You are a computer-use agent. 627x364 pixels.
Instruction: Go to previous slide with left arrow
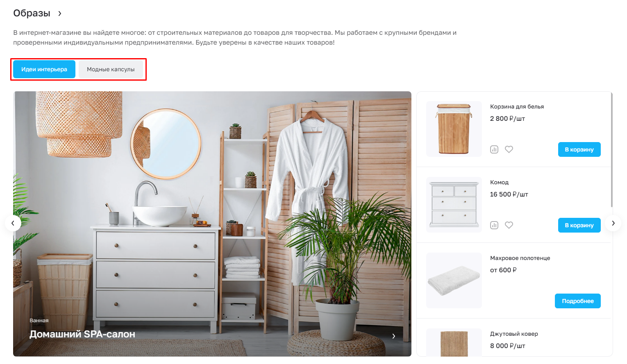pyautogui.click(x=13, y=223)
